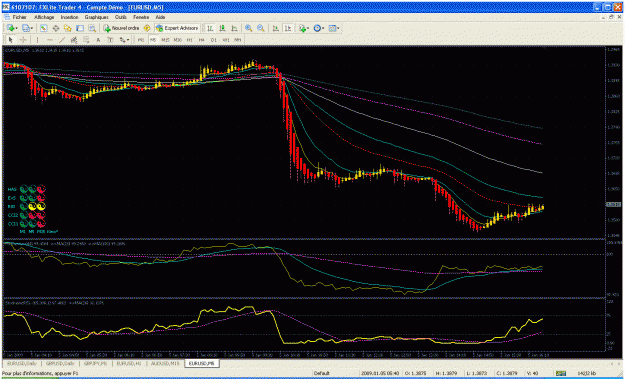
Task: Switch to M15 timeframe
Action: (x=165, y=40)
